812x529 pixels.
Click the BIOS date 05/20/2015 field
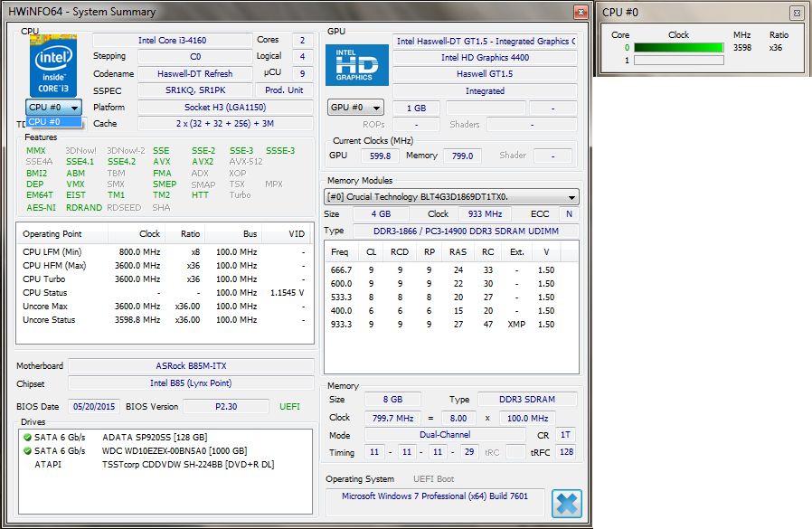click(94, 407)
